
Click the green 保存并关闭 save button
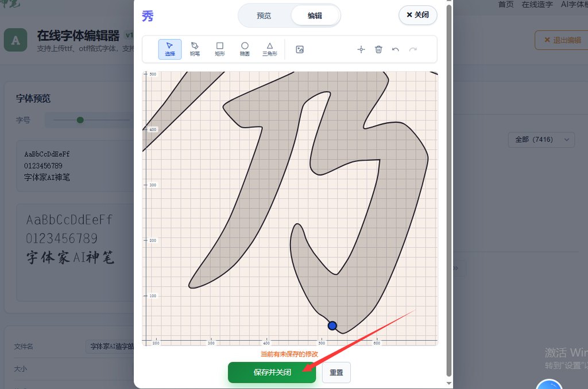click(x=272, y=372)
